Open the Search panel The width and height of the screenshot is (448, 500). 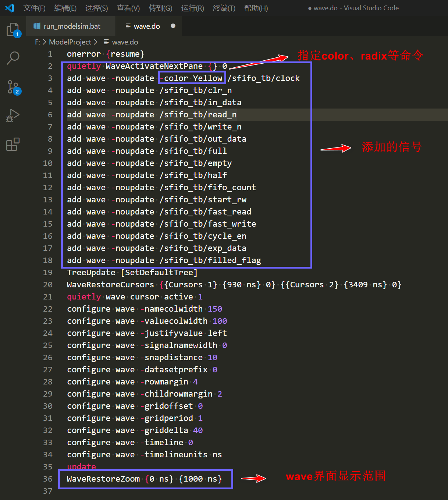13,58
